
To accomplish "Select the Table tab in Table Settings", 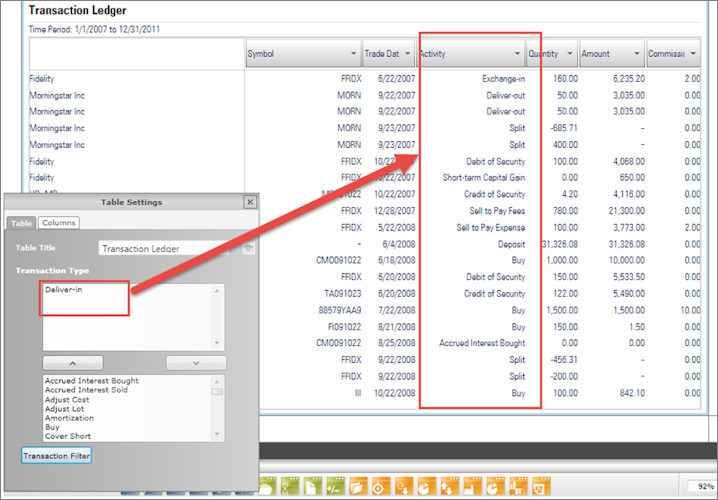I will pyautogui.click(x=21, y=223).
